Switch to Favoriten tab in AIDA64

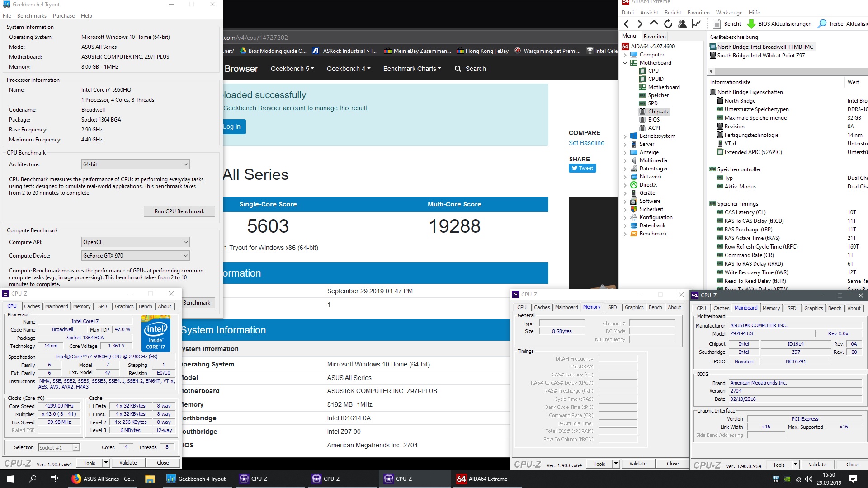(654, 37)
